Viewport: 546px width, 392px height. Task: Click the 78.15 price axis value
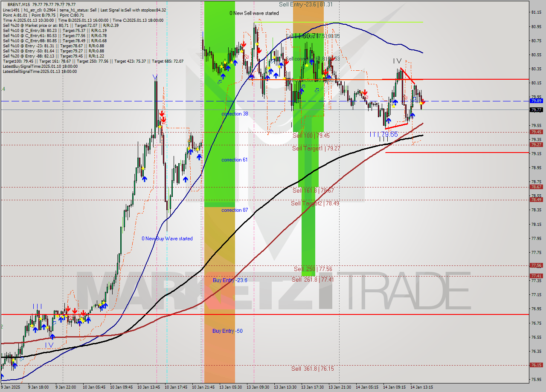537,224
